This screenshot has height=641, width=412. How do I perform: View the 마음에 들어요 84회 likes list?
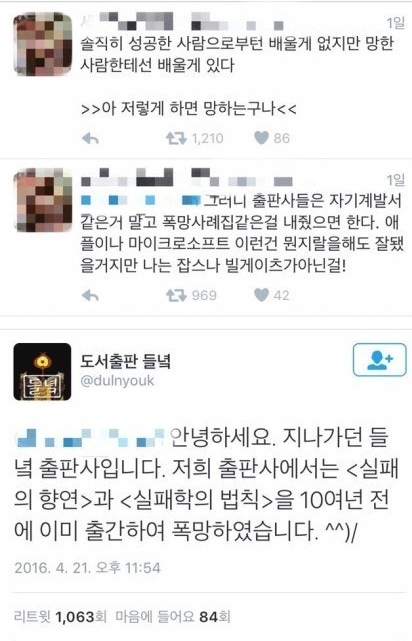(173, 616)
